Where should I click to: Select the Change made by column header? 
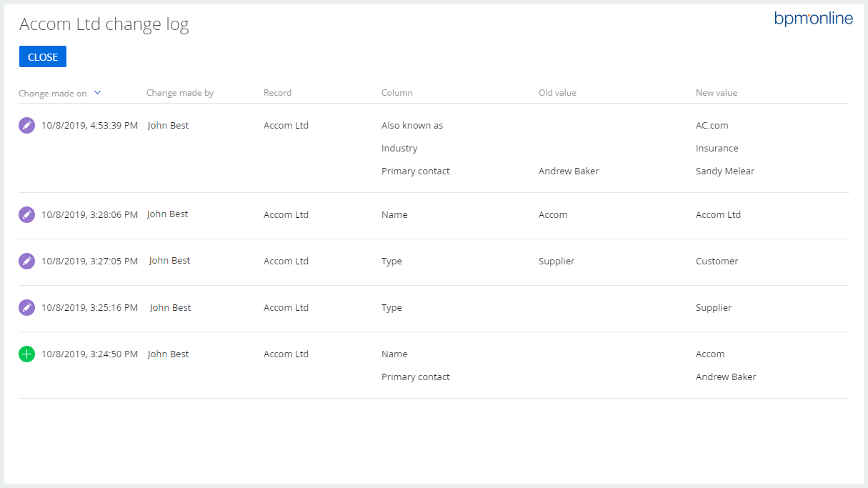(180, 93)
